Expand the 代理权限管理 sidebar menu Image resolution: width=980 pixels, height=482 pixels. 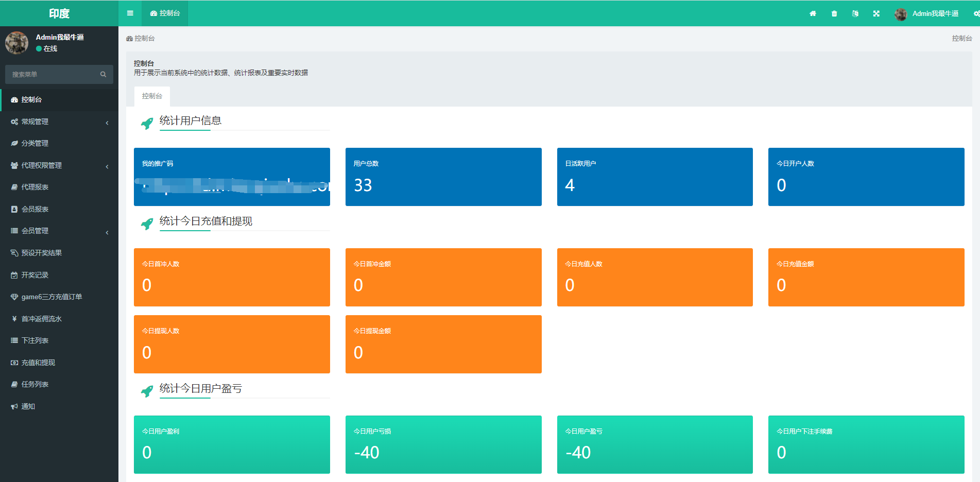pyautogui.click(x=59, y=166)
